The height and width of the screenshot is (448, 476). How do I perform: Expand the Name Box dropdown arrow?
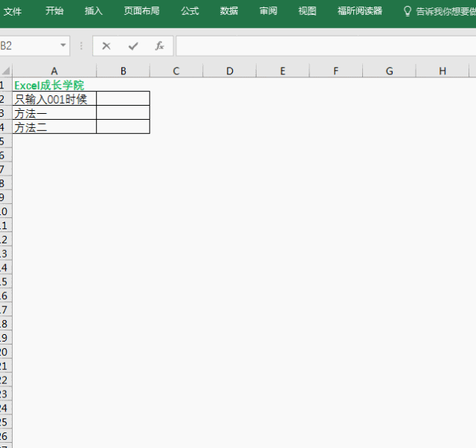63,45
